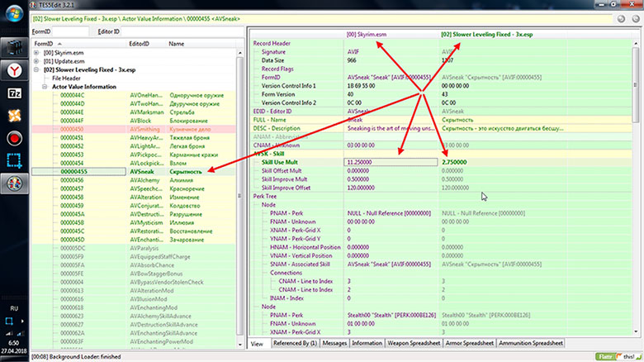Click the red record button icon
Viewport: 644px width, 362px height.
pyautogui.click(x=14, y=138)
